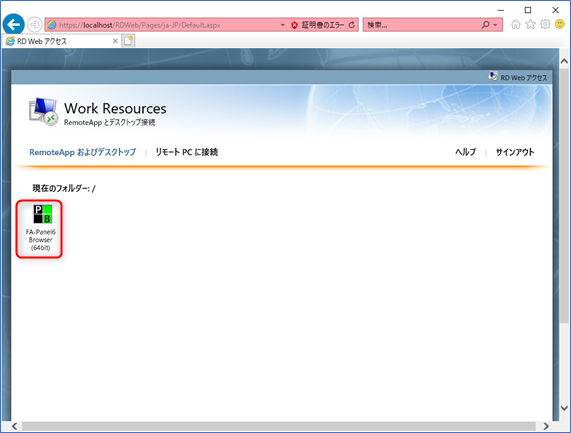The image size is (571, 433).
Task: Expand the address bar history dropdown
Action: (283, 25)
